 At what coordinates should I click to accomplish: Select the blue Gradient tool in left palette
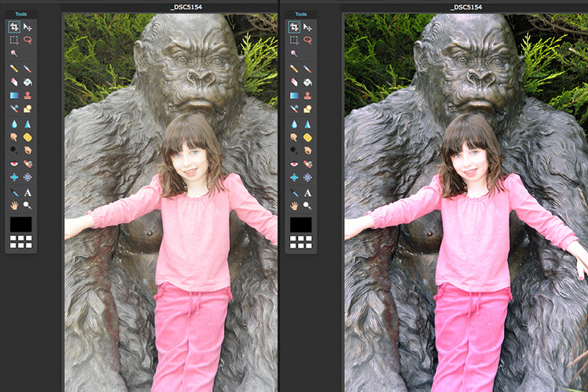14,96
